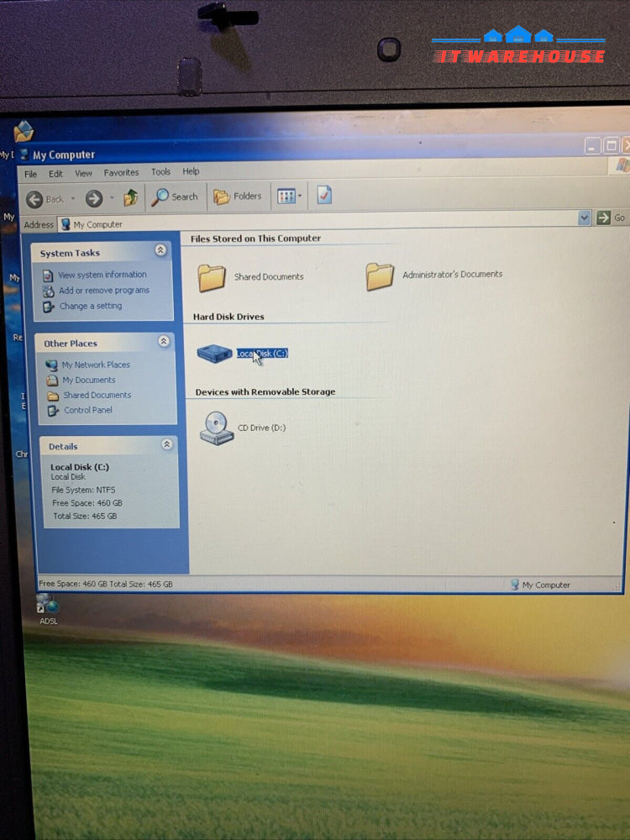Open the Search pane
This screenshot has height=840, width=630.
coord(175,197)
